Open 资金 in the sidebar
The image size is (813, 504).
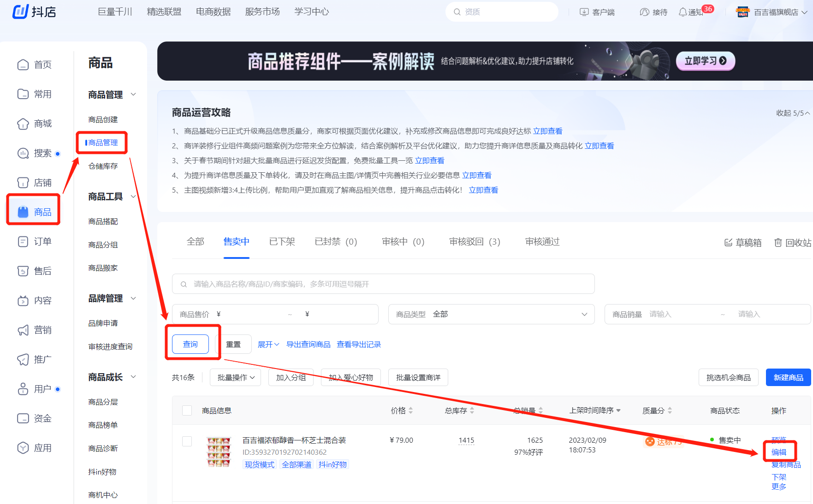[x=34, y=418]
